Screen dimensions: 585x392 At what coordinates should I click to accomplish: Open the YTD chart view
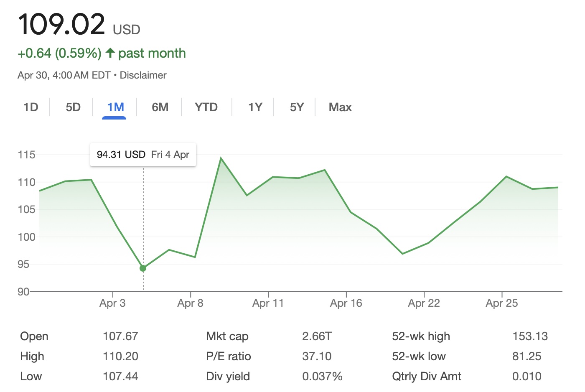[x=206, y=107]
